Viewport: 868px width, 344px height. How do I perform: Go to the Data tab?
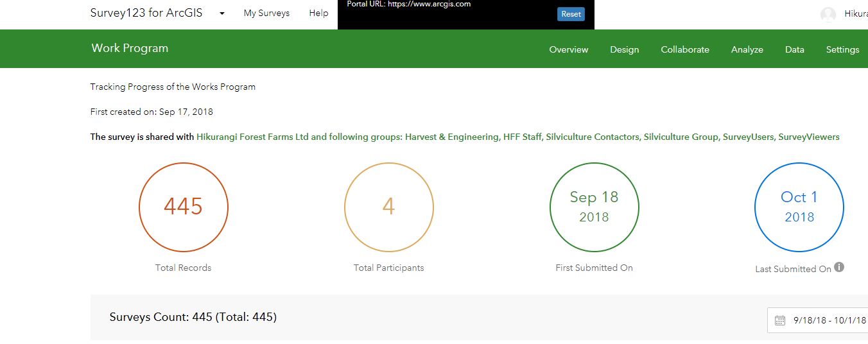795,49
